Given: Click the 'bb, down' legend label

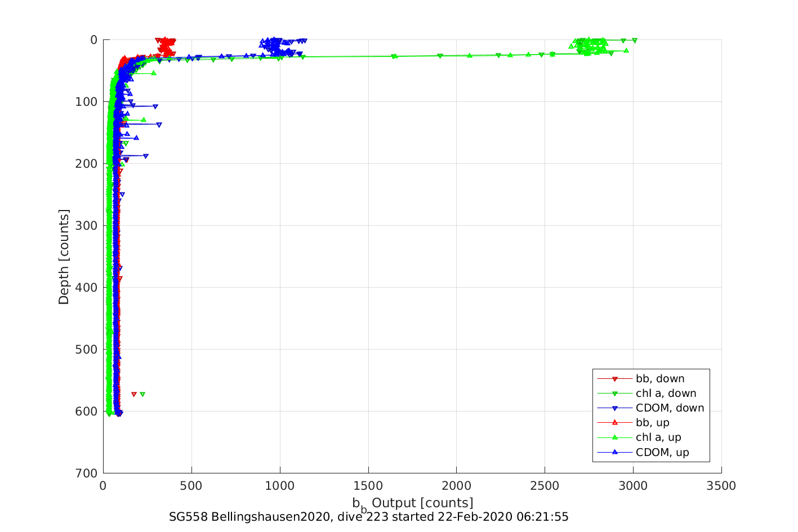Looking at the screenshot, I should 660,379.
